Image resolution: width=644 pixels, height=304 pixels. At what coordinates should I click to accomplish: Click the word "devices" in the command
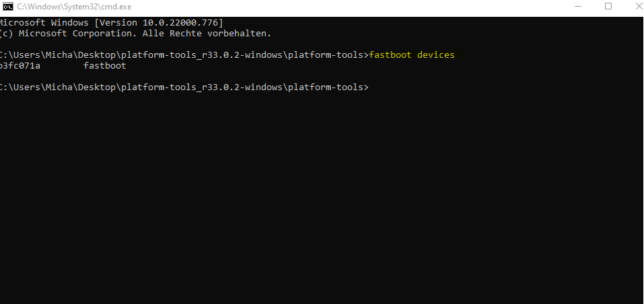point(436,54)
